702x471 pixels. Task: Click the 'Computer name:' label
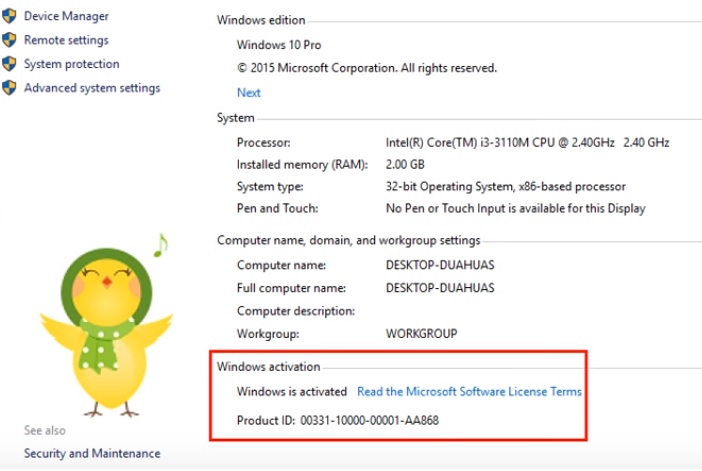point(282,265)
